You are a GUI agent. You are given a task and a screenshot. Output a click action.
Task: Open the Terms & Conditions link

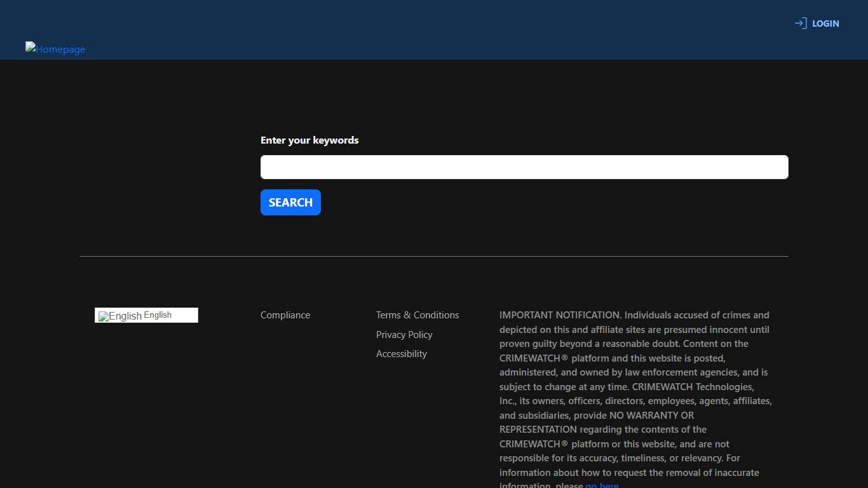[417, 315]
